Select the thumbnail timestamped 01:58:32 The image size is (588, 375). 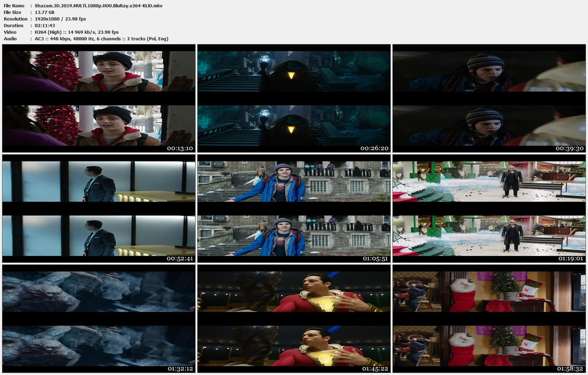tap(489, 319)
